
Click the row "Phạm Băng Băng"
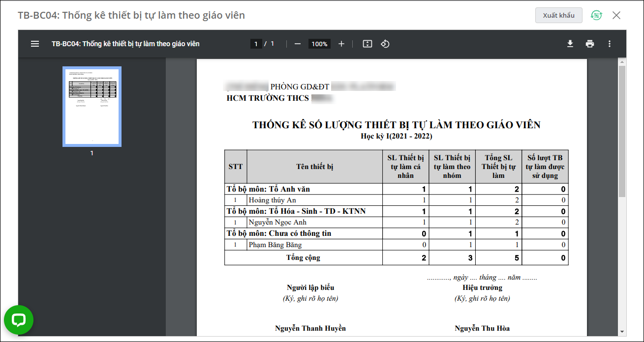point(397,244)
